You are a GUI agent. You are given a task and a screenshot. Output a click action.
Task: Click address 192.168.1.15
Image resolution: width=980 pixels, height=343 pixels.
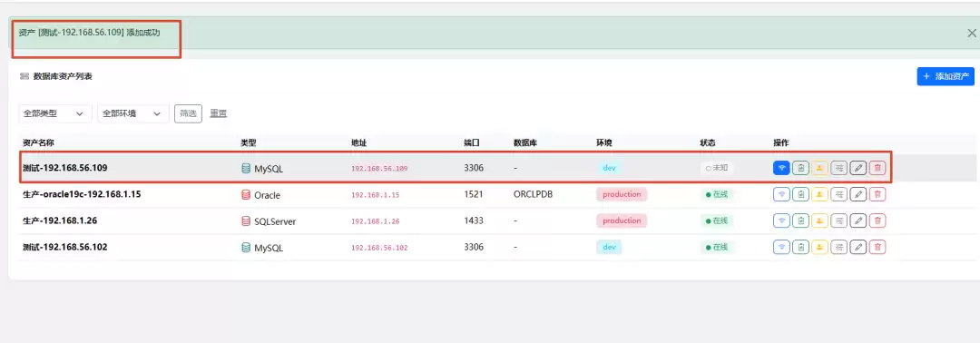coord(375,195)
